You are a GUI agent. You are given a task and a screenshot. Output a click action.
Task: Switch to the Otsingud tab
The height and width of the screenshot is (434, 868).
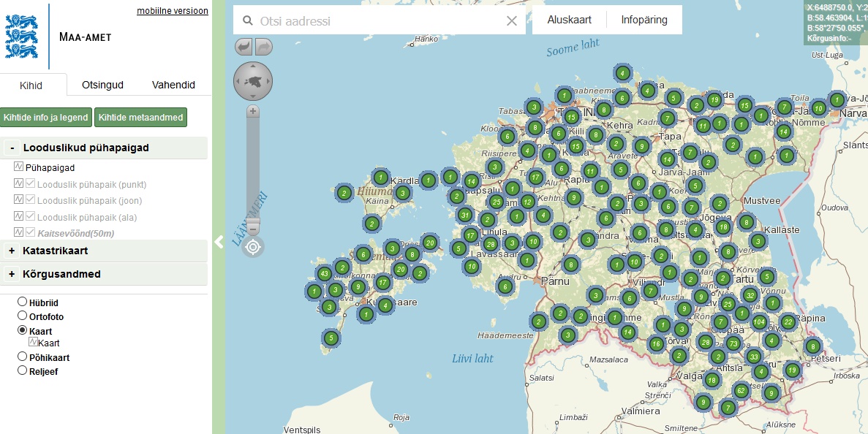pos(102,85)
